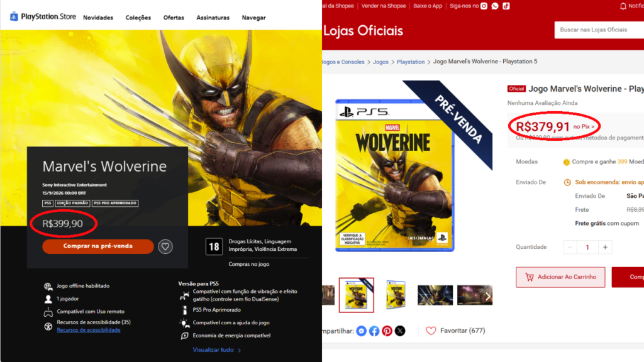Open Shopee TikTok icon in header
This screenshot has width=644, height=362.
(x=506, y=6)
